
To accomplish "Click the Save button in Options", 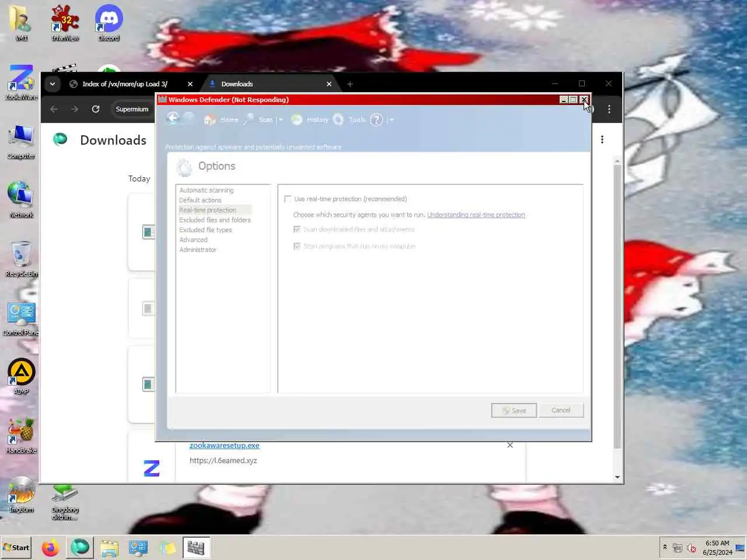I will pos(514,410).
